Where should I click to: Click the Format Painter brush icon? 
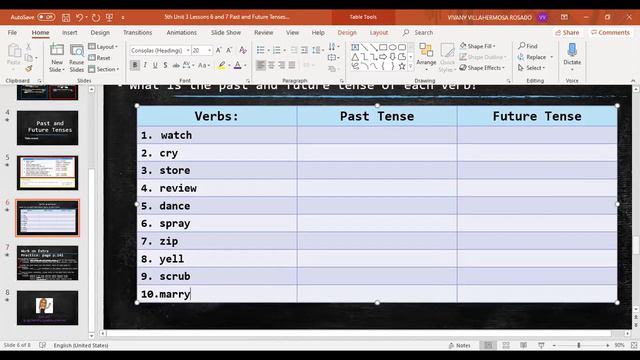[29, 69]
